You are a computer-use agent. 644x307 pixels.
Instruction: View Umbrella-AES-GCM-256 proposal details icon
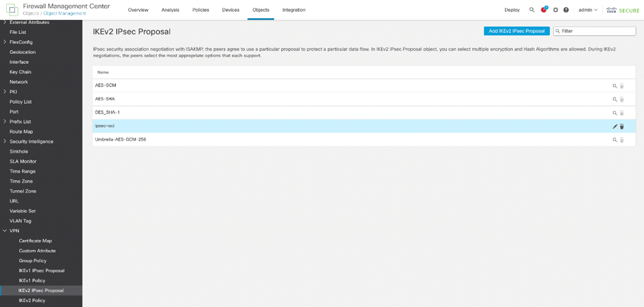[x=615, y=140]
